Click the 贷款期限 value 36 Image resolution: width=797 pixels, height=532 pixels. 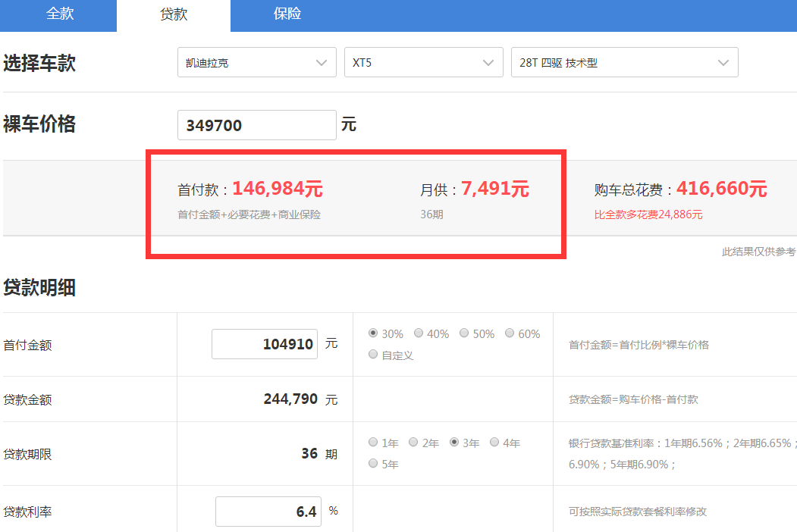(x=309, y=453)
